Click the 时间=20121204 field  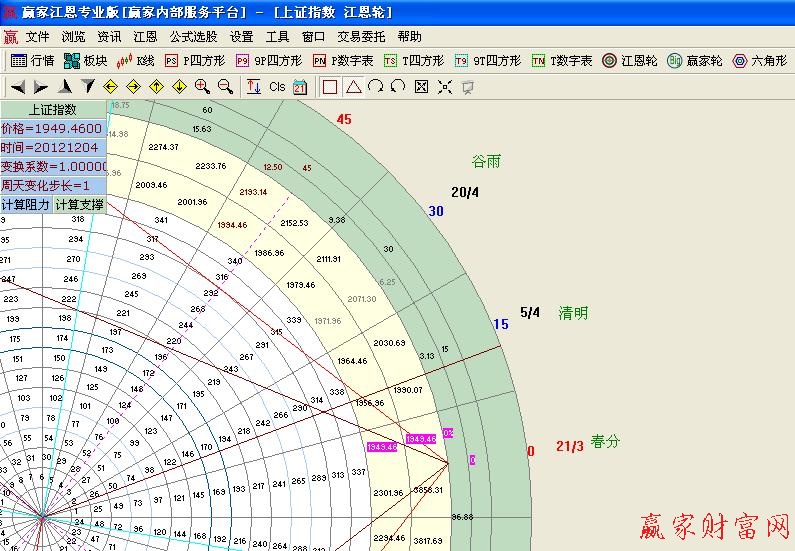pyautogui.click(x=53, y=148)
